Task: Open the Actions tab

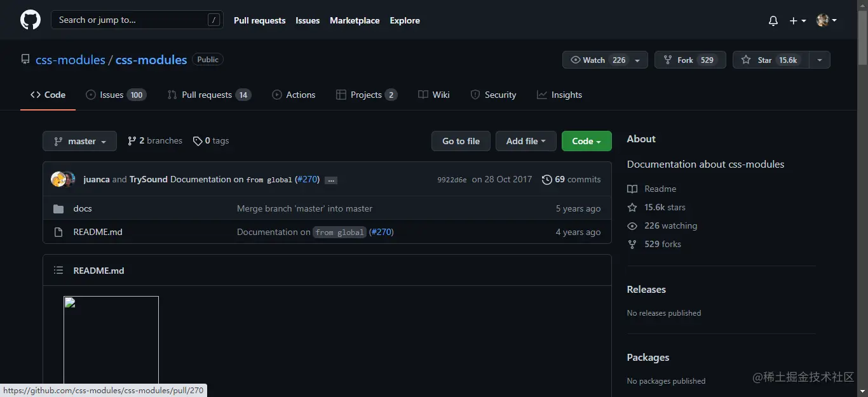Action: pos(294,95)
